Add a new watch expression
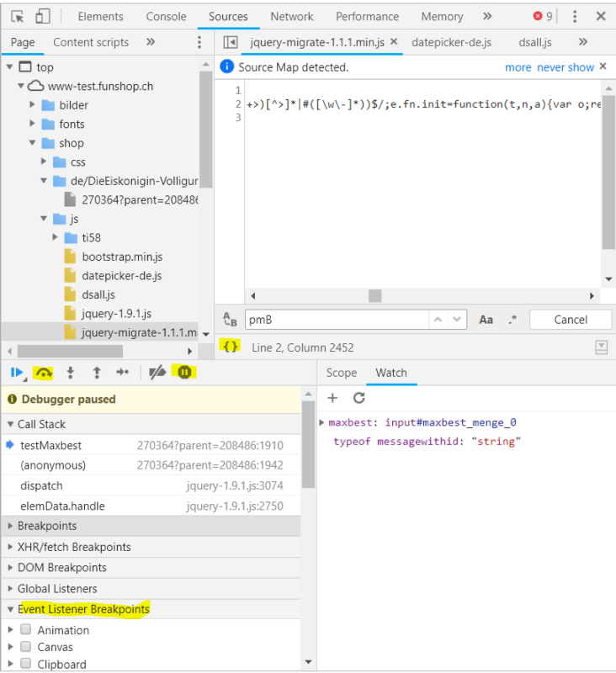 (x=332, y=398)
